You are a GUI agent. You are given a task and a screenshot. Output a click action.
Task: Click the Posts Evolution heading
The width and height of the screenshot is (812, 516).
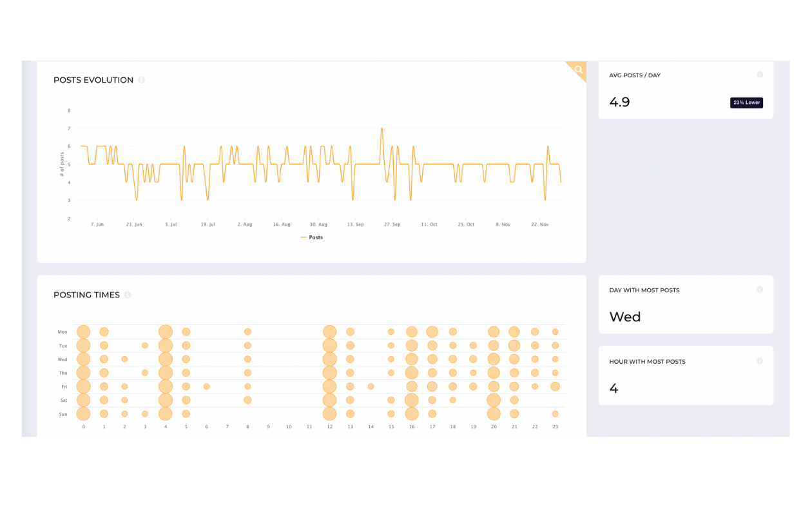coord(93,80)
